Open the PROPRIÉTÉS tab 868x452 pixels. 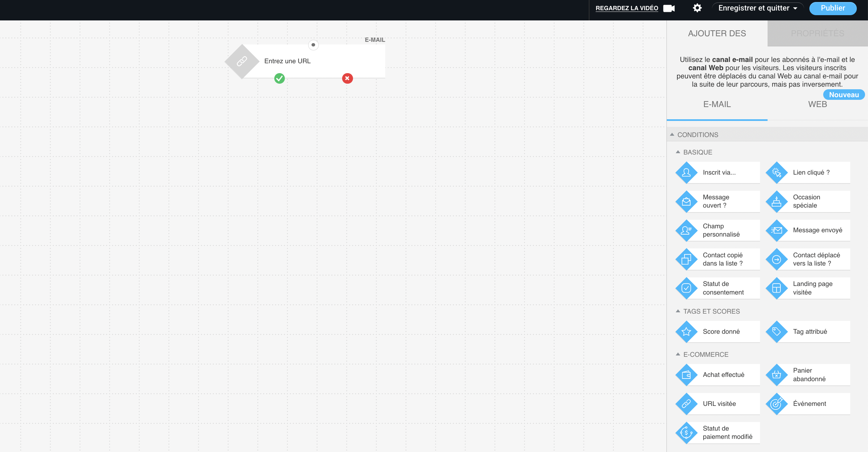point(818,33)
